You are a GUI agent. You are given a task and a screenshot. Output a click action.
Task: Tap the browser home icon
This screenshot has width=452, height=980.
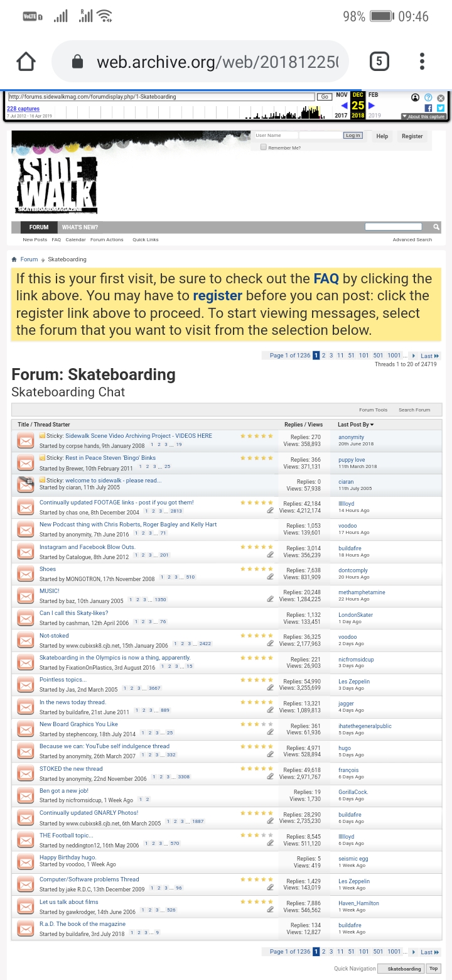point(26,62)
